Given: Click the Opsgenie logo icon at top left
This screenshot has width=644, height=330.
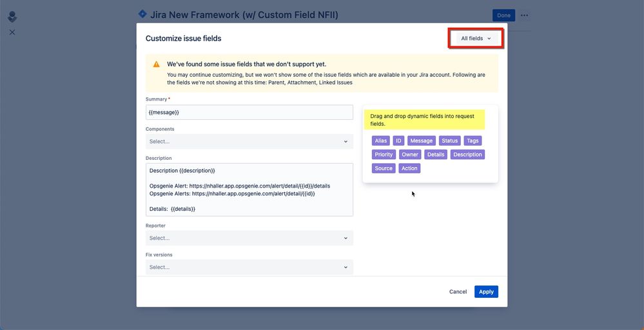Looking at the screenshot, I should click(12, 17).
